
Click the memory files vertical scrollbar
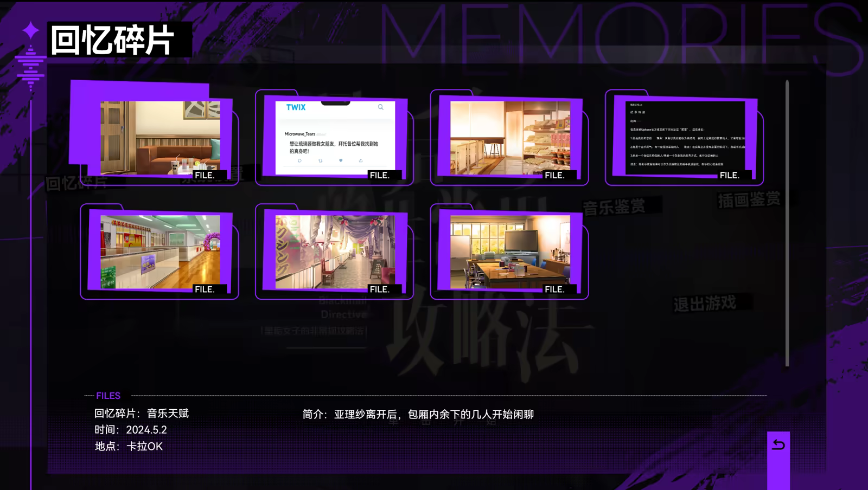(787, 222)
